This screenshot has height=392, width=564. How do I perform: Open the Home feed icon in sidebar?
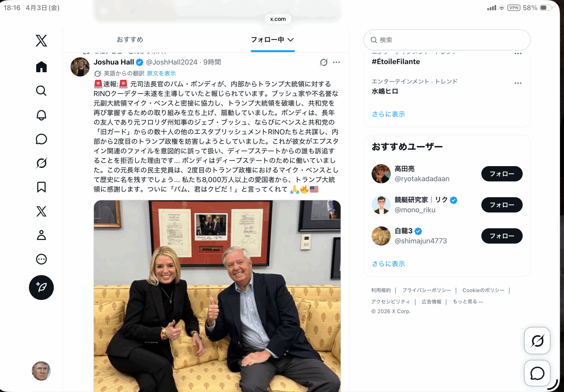pos(41,67)
